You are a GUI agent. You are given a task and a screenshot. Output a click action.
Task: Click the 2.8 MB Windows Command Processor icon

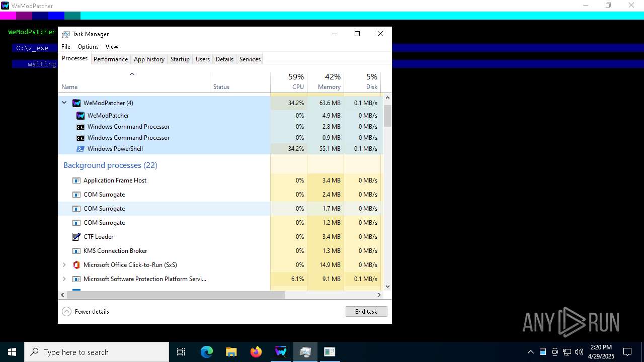click(x=80, y=127)
